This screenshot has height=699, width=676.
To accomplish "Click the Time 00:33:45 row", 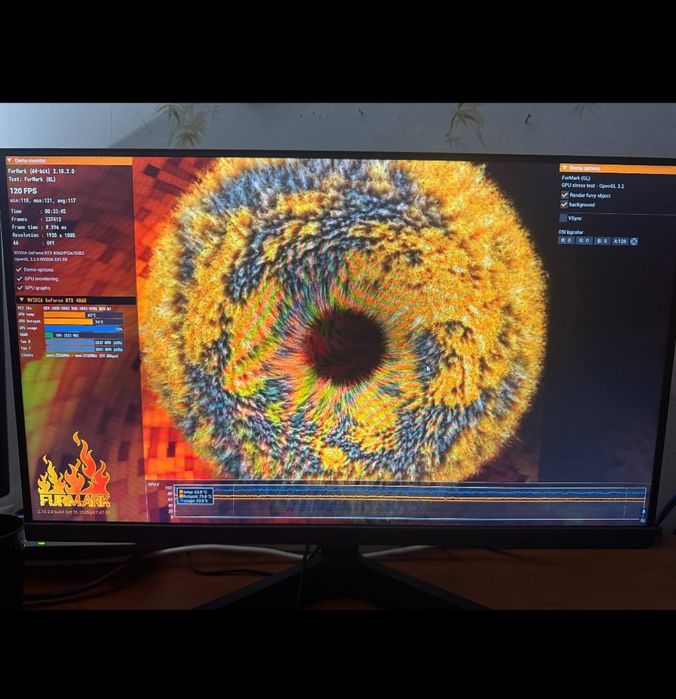I will click(x=39, y=211).
